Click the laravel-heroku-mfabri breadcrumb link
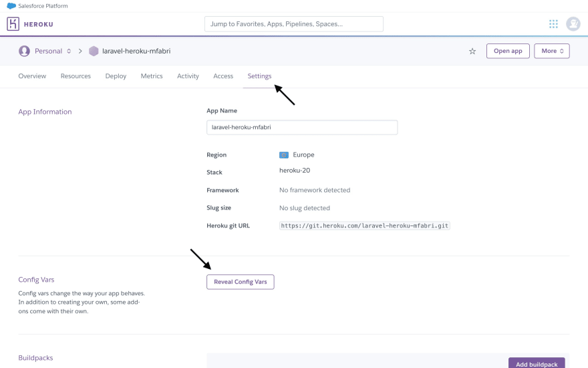 [136, 51]
